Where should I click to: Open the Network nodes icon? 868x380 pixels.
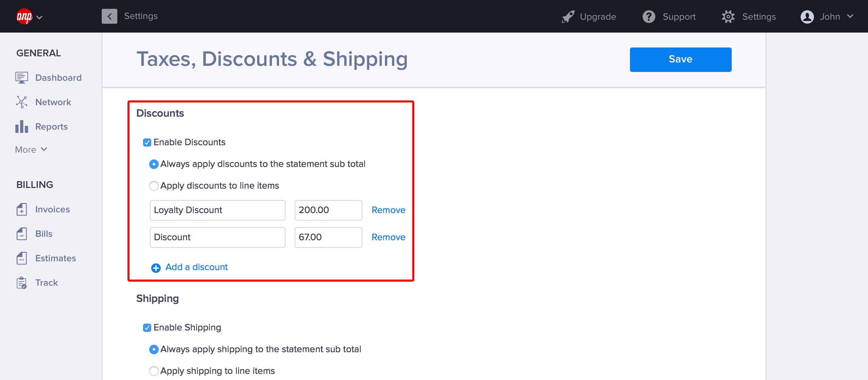coord(21,102)
